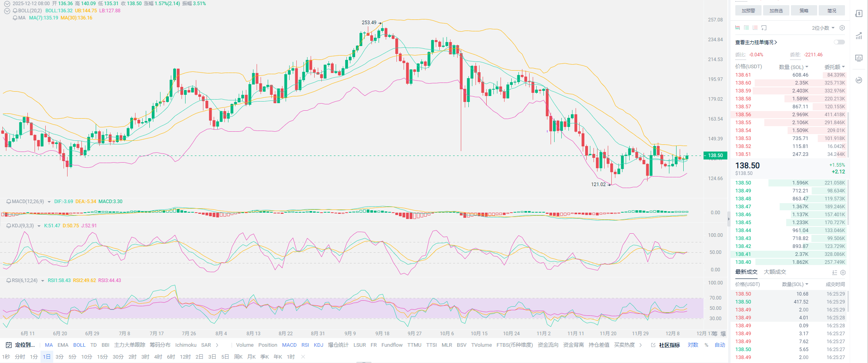Open rising bar chart icon in sidebar
This screenshot has width=868, height=363.
(859, 36)
